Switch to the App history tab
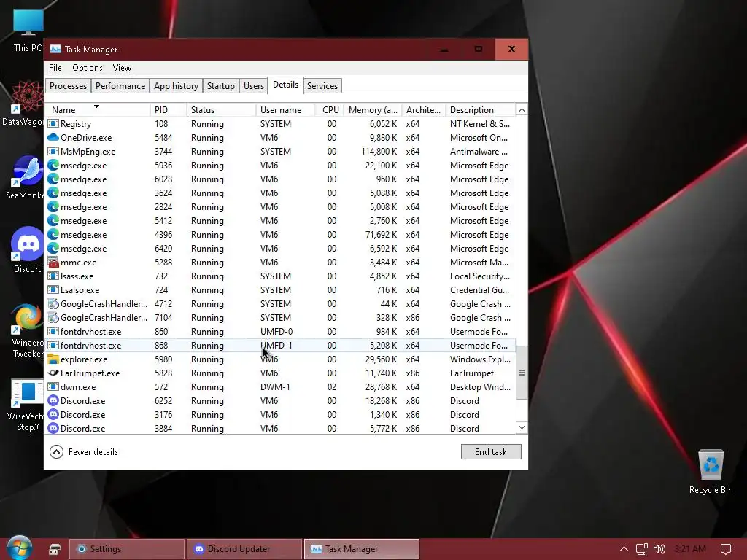The height and width of the screenshot is (560, 747). pyautogui.click(x=176, y=86)
